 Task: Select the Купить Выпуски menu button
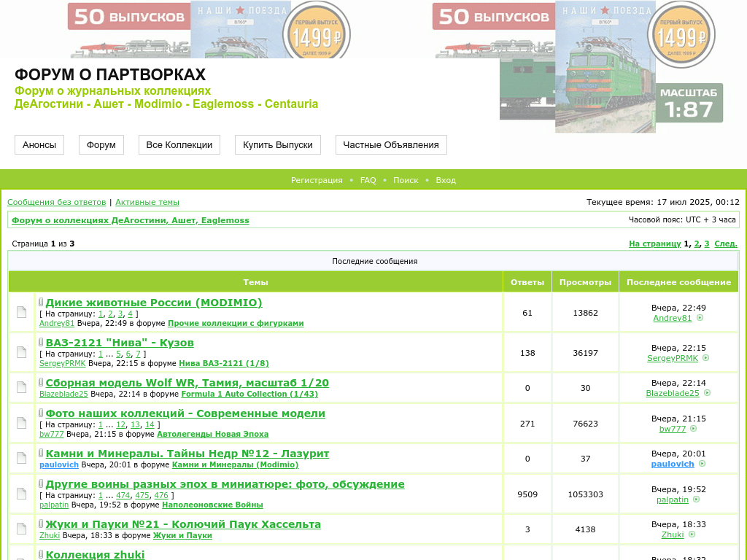click(x=278, y=144)
